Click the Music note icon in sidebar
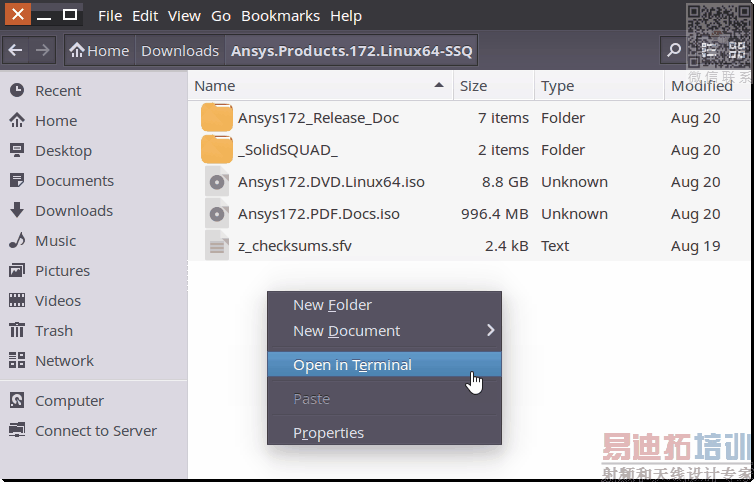The width and height of the screenshot is (756, 484). click(x=17, y=240)
